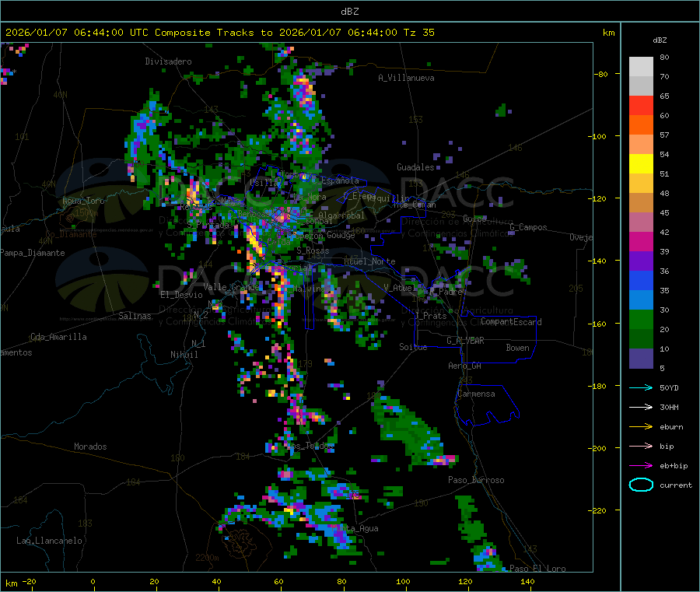Pick the purple 36-39 dBZ swatch

click(641, 261)
